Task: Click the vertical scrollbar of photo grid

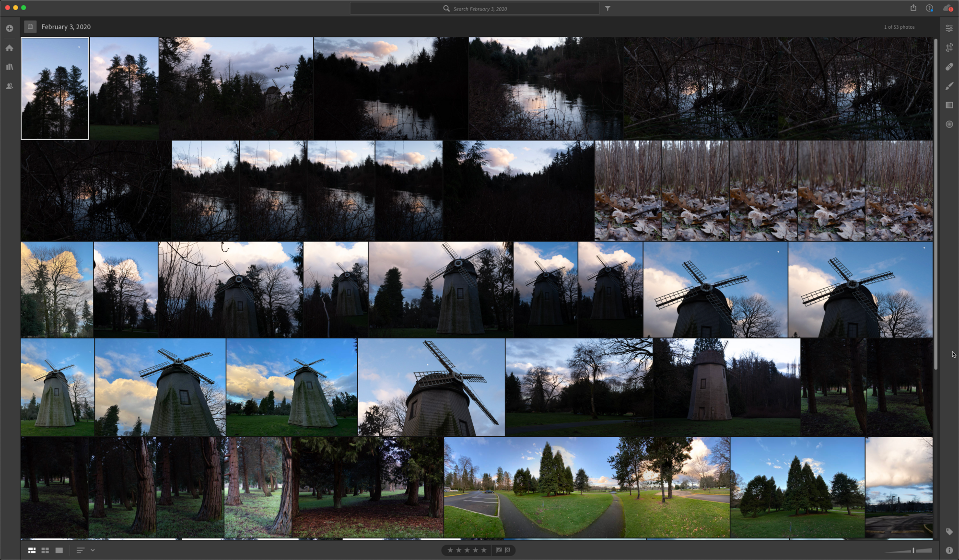Action: (x=936, y=204)
